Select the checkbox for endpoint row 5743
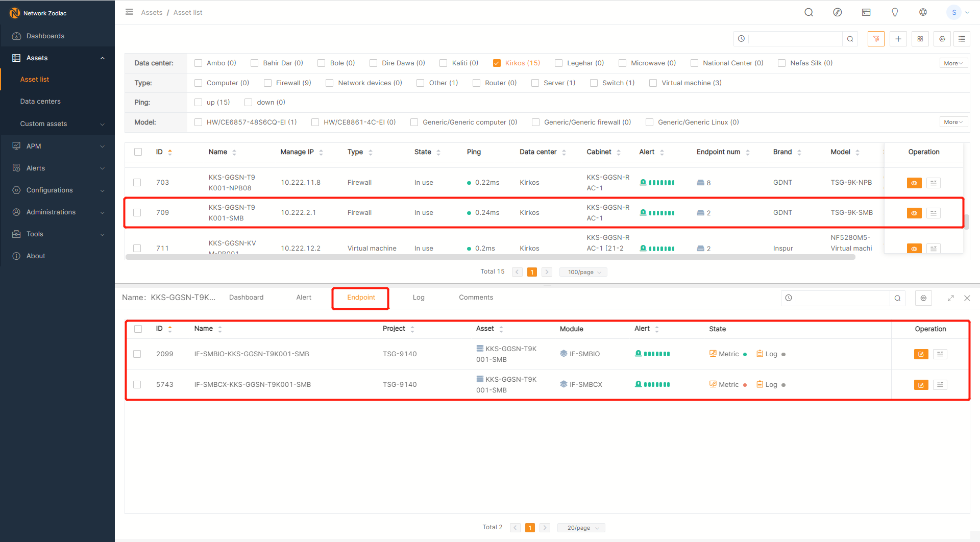The width and height of the screenshot is (980, 542). pyautogui.click(x=137, y=384)
